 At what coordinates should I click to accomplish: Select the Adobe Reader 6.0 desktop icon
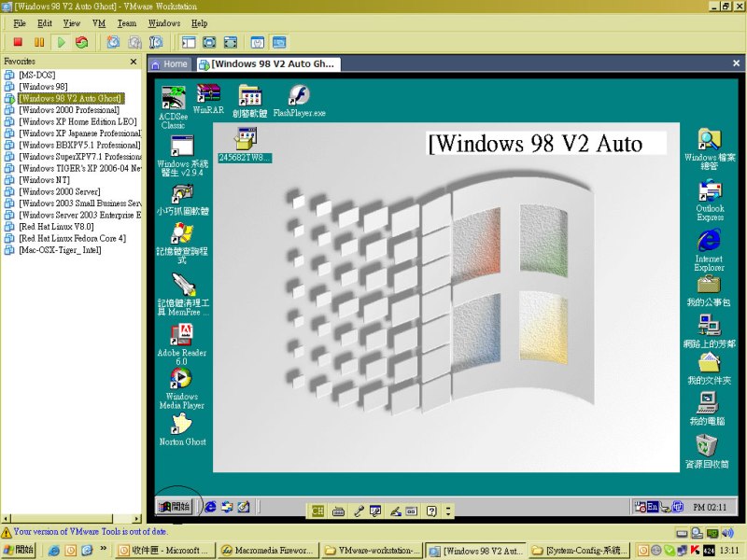click(181, 344)
